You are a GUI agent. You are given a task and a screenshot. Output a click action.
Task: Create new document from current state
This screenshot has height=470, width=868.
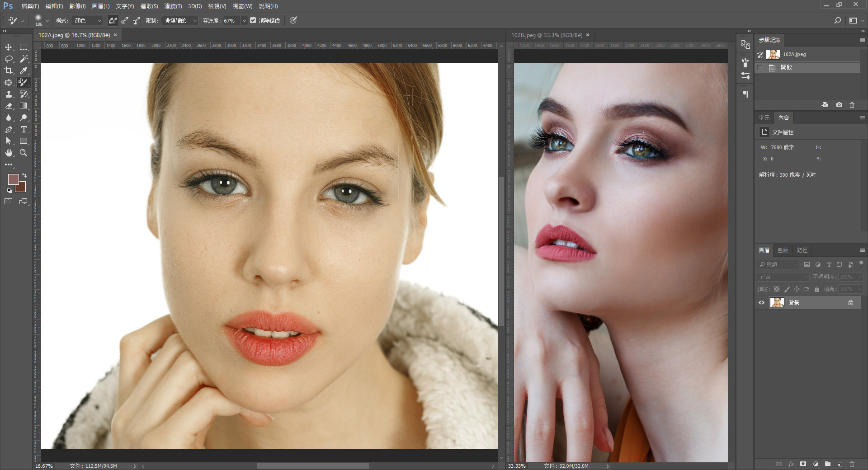tap(825, 104)
